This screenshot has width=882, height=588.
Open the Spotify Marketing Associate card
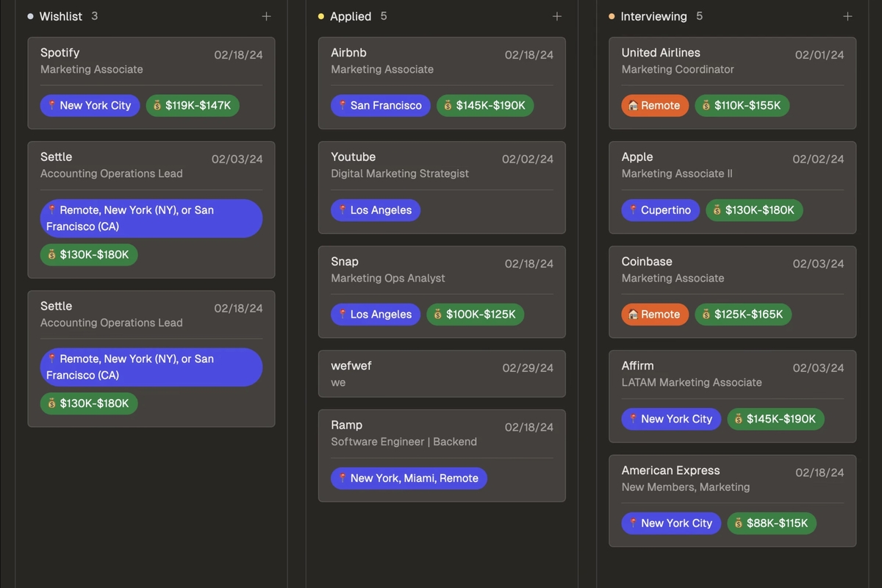[x=151, y=83]
